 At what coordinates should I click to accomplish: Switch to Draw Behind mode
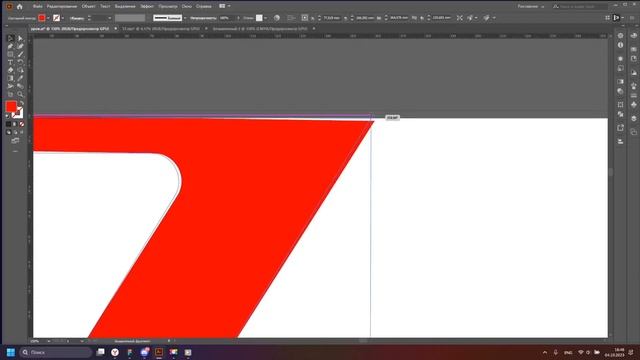[x=15, y=132]
